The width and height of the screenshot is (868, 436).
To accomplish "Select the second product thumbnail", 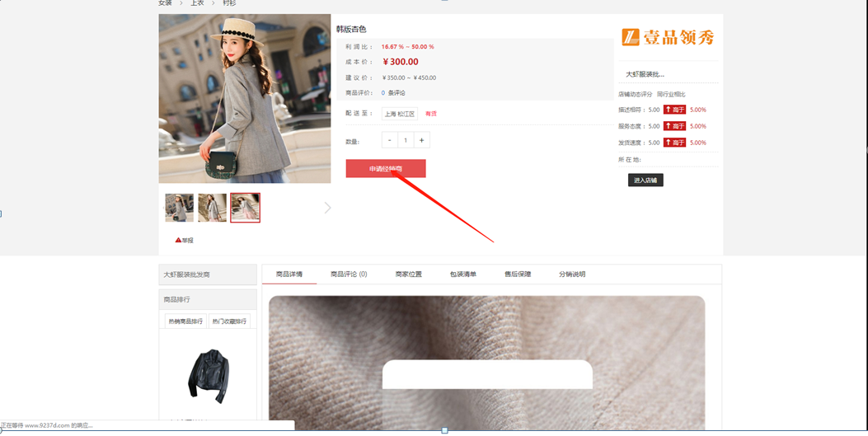I will click(x=213, y=208).
